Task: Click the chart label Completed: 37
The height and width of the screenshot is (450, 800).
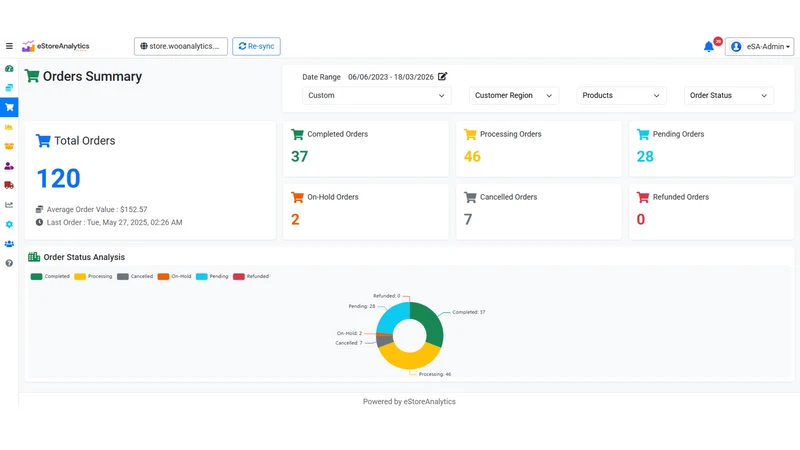Action: click(x=469, y=312)
